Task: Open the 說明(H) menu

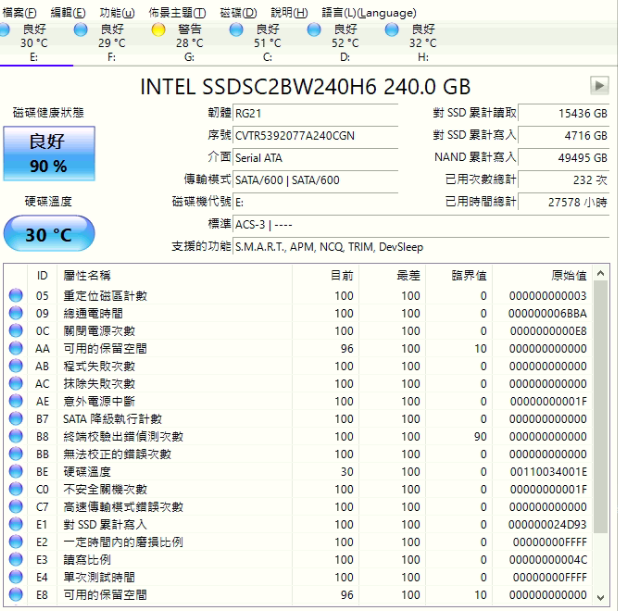Action: click(289, 13)
